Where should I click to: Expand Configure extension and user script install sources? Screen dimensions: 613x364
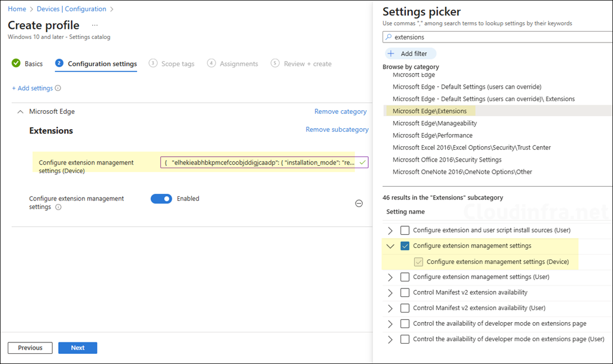pos(390,230)
